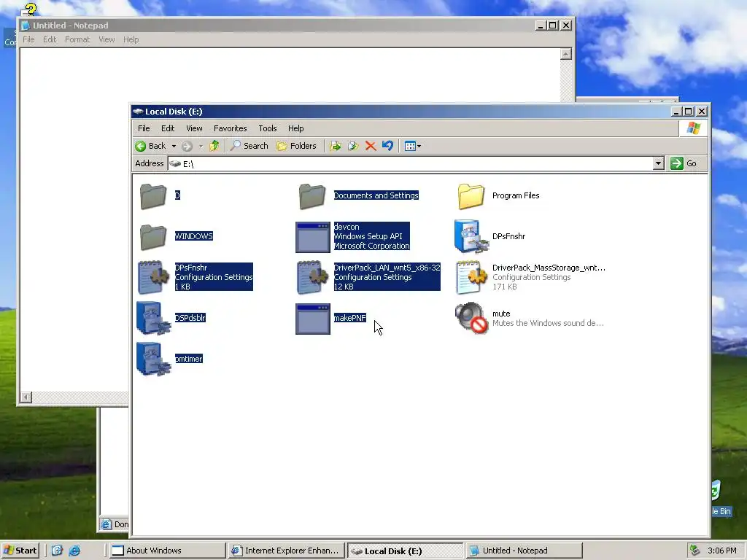Select the makePNF application icon
Viewport: 747px width, 560px height.
coord(312,319)
